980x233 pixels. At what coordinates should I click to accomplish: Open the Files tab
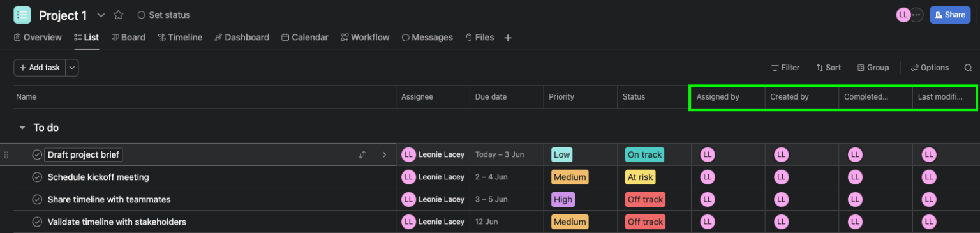[480, 38]
